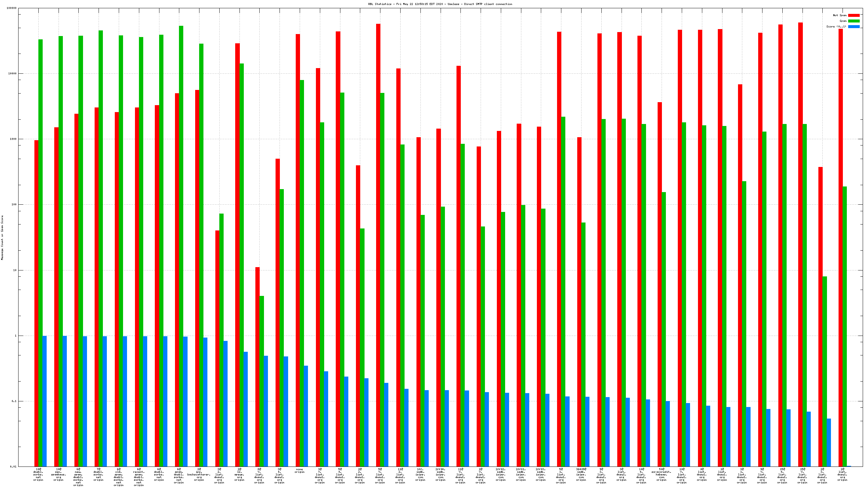Click the green bar above zen.spamhaus.org
The width and height of the screenshot is (868, 488).
point(61,236)
